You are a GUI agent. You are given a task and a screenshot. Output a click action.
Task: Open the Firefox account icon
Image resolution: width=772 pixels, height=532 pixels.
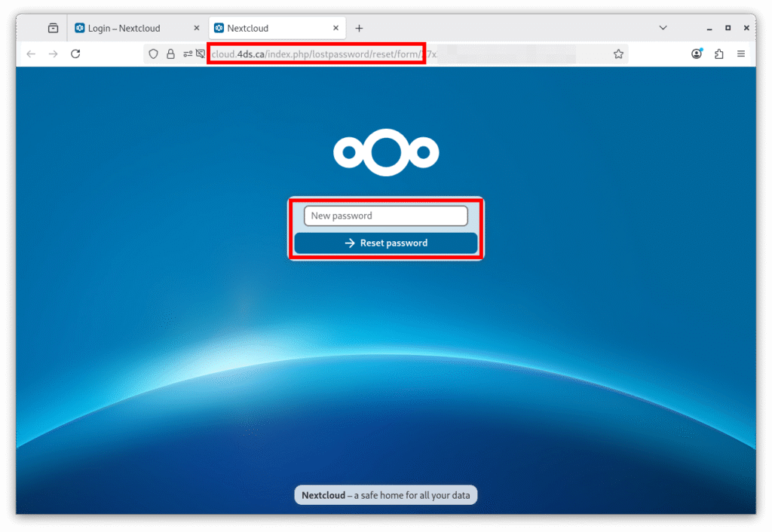[697, 54]
